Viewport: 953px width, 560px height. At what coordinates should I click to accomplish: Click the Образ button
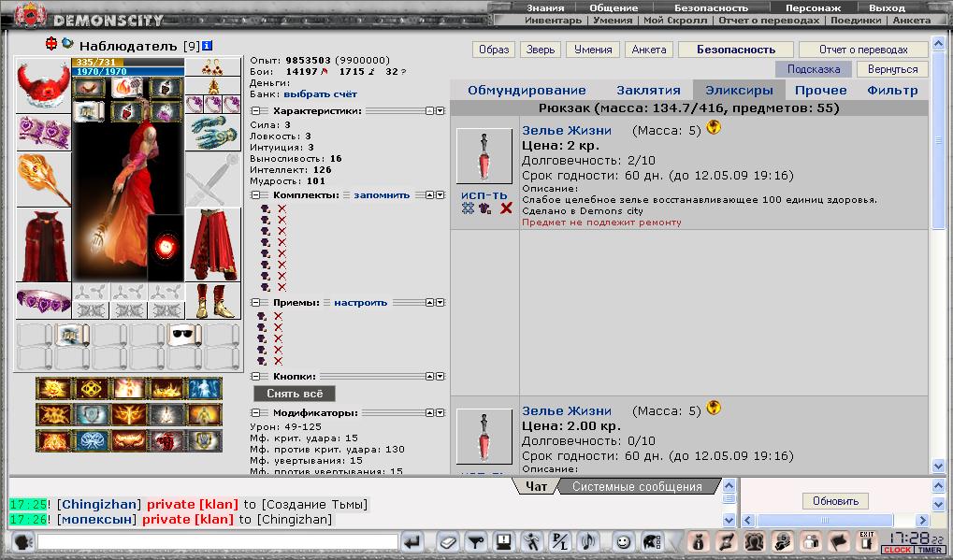(494, 50)
